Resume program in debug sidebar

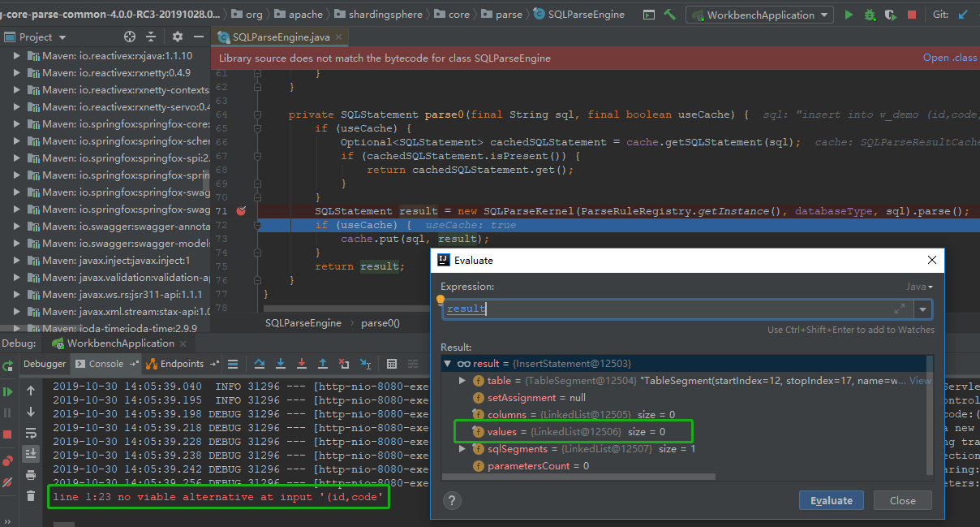click(x=8, y=391)
